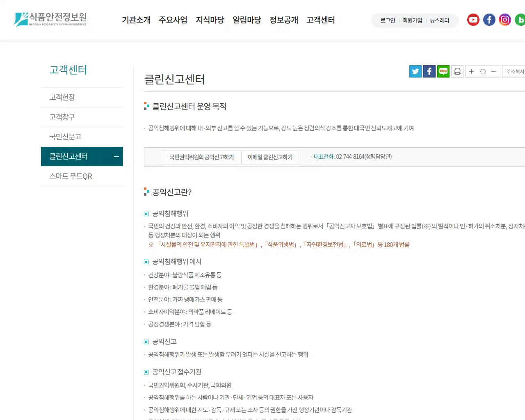The width and height of the screenshot is (525, 420).
Task: Click the 공익신고란? heading
Action: click(x=172, y=192)
